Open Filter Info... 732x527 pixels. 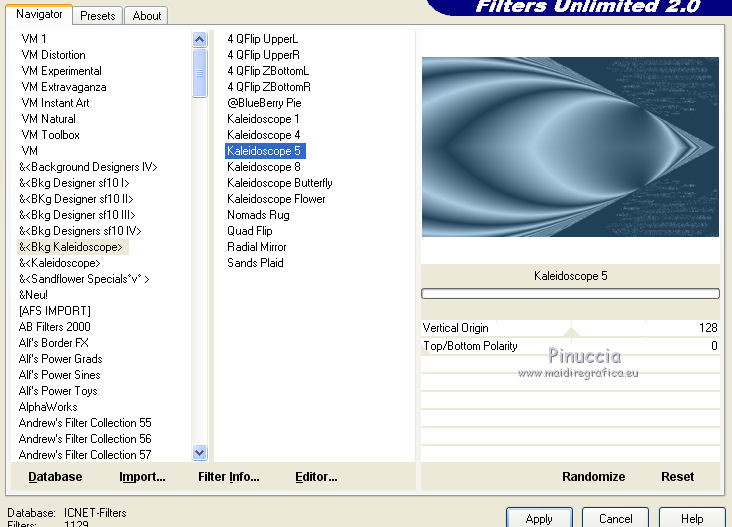tap(229, 477)
